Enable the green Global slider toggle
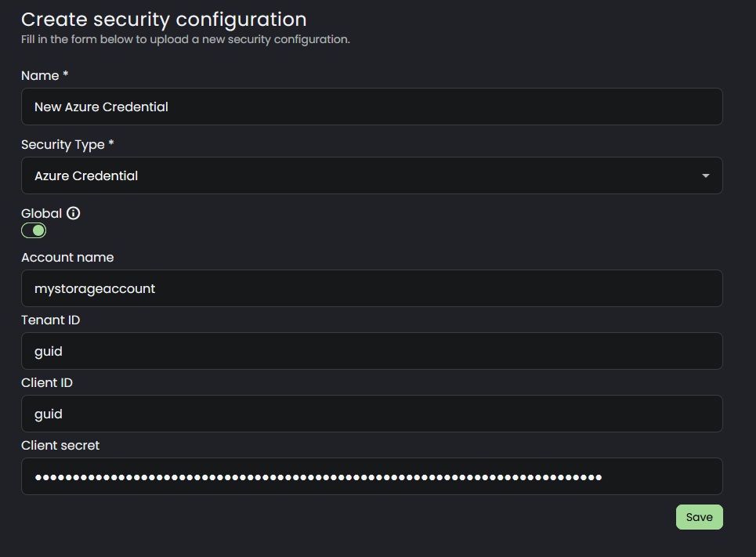The height and width of the screenshot is (557, 756). [x=34, y=230]
